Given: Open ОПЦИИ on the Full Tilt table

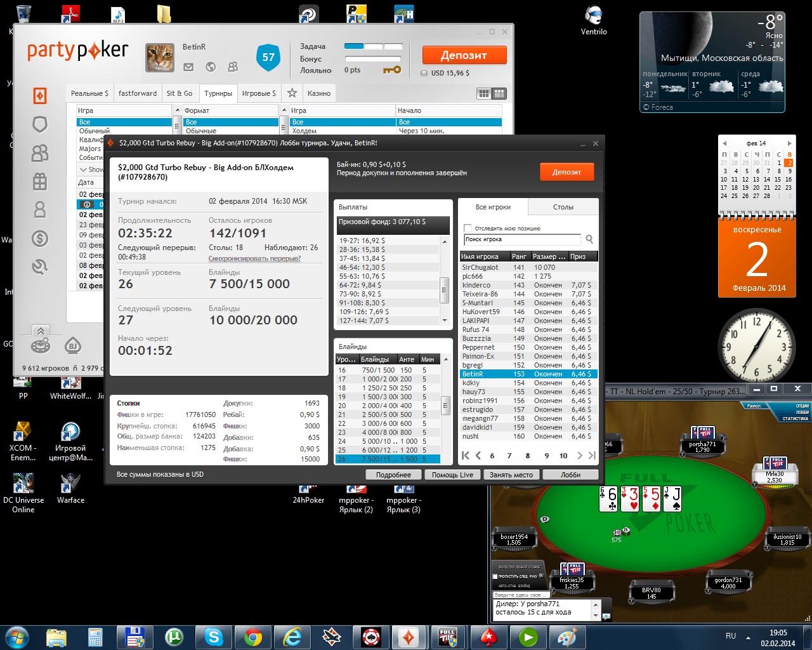Looking at the screenshot, I should [x=802, y=406].
